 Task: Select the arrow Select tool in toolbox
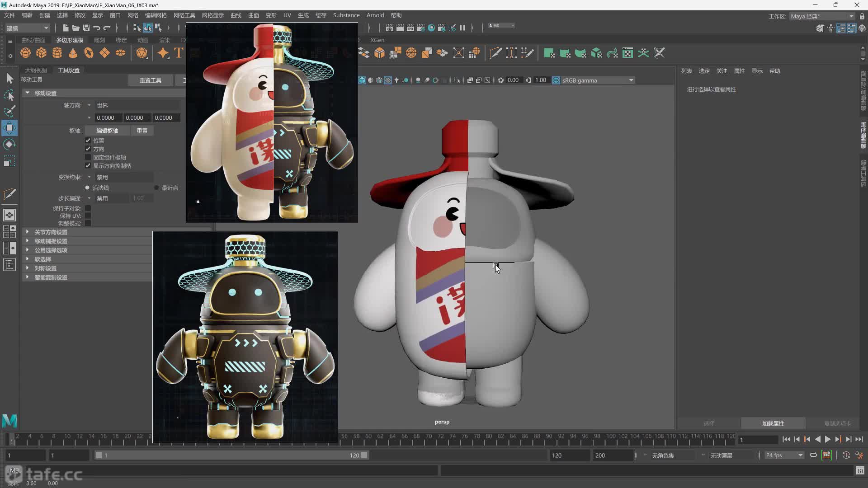[x=9, y=79]
